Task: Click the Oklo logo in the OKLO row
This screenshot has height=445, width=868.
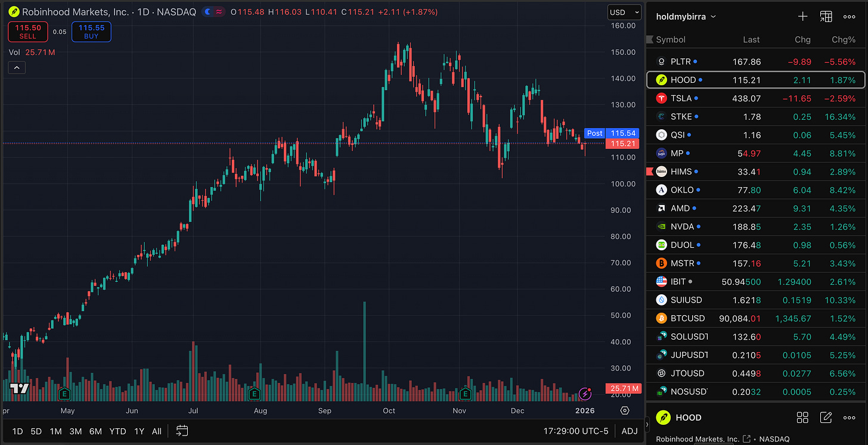Action: tap(661, 190)
